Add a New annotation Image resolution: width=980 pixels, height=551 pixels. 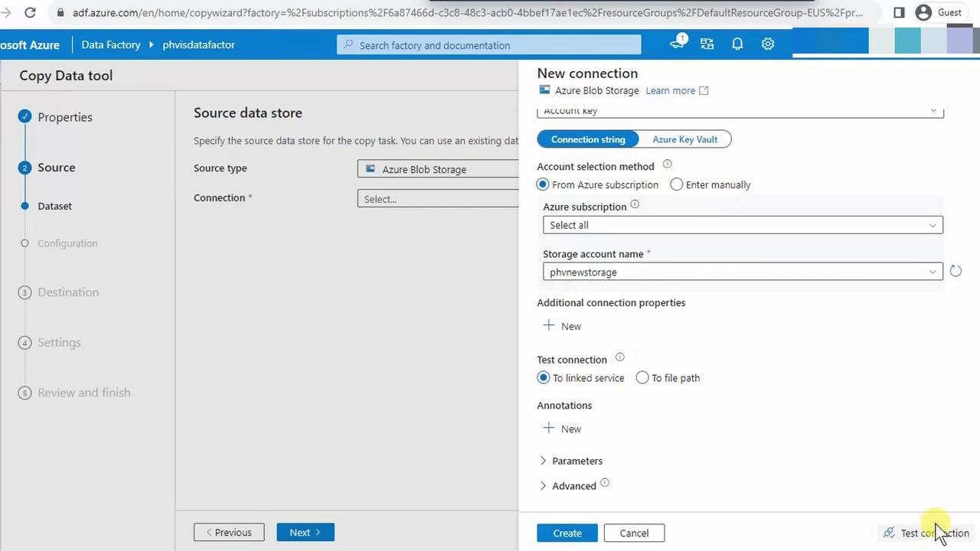click(x=563, y=429)
